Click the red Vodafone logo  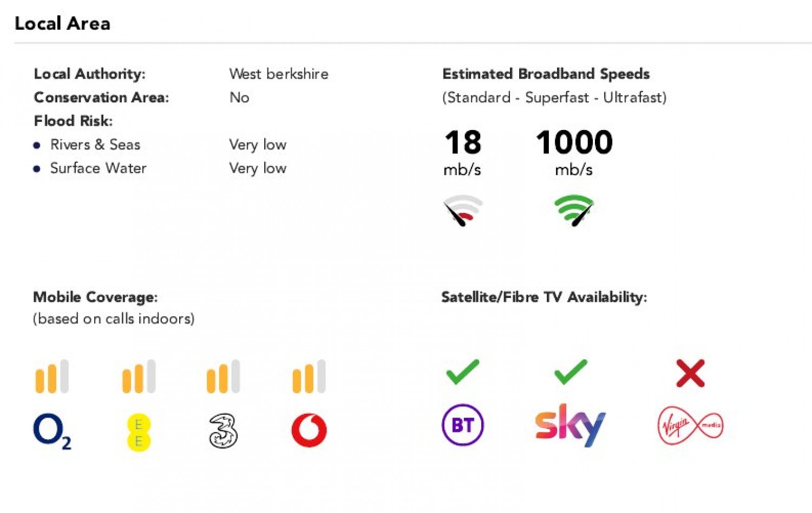[x=309, y=431]
